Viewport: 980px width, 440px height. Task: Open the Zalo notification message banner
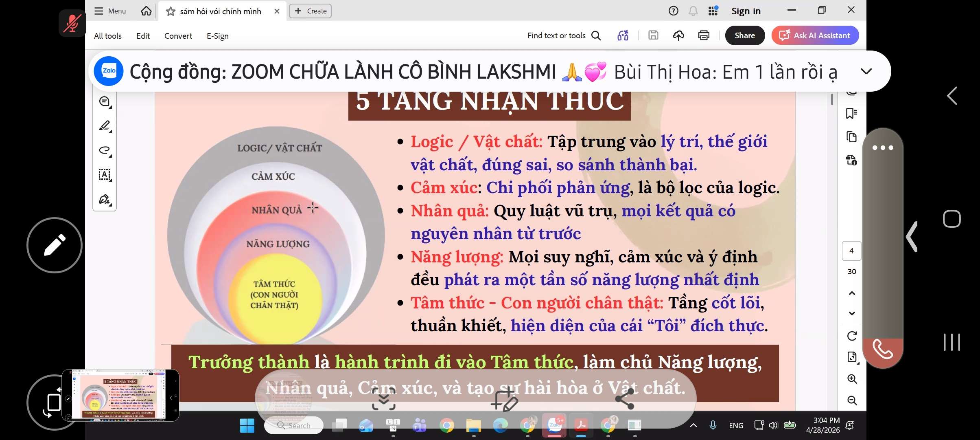tap(490, 71)
